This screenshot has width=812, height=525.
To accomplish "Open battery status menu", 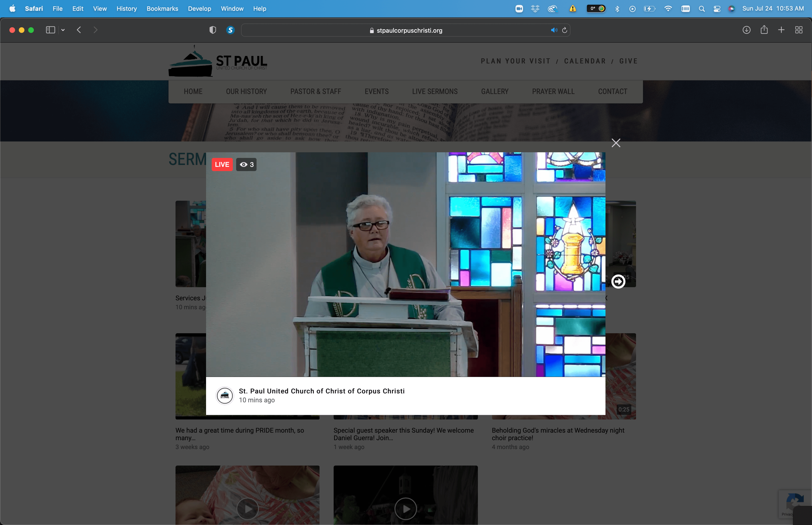I will (649, 8).
